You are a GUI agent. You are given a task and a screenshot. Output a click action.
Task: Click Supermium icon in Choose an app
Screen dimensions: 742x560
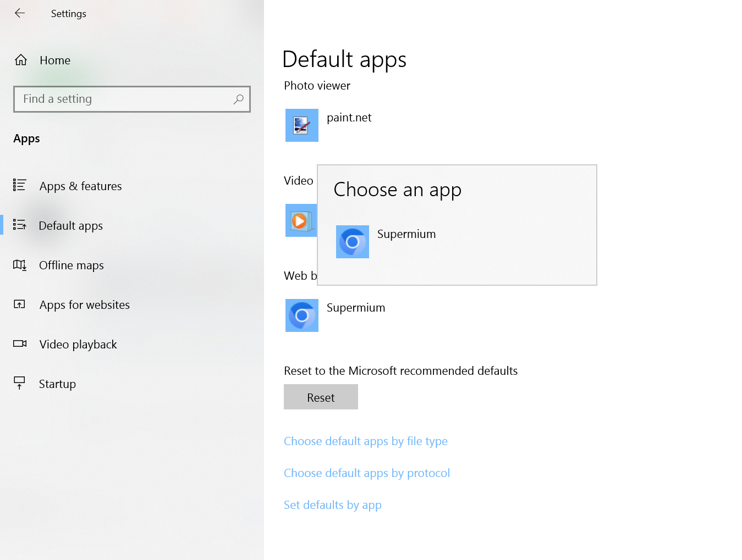click(x=352, y=242)
